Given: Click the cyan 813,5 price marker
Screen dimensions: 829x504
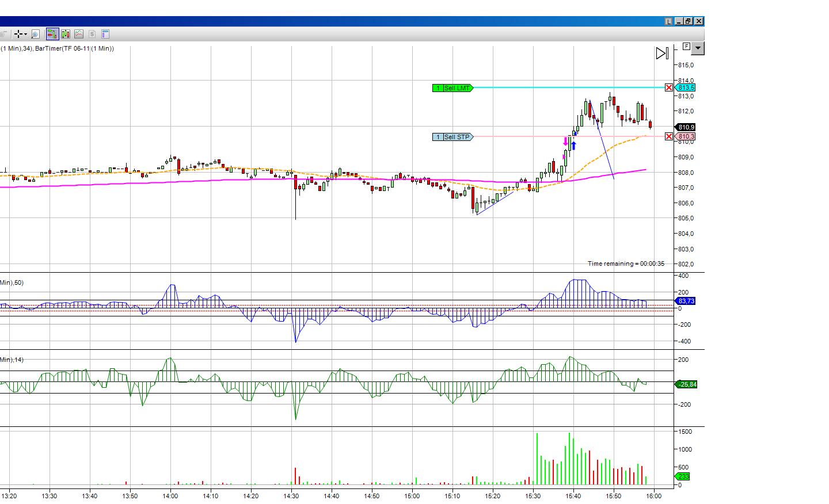Looking at the screenshot, I should pyautogui.click(x=685, y=87).
